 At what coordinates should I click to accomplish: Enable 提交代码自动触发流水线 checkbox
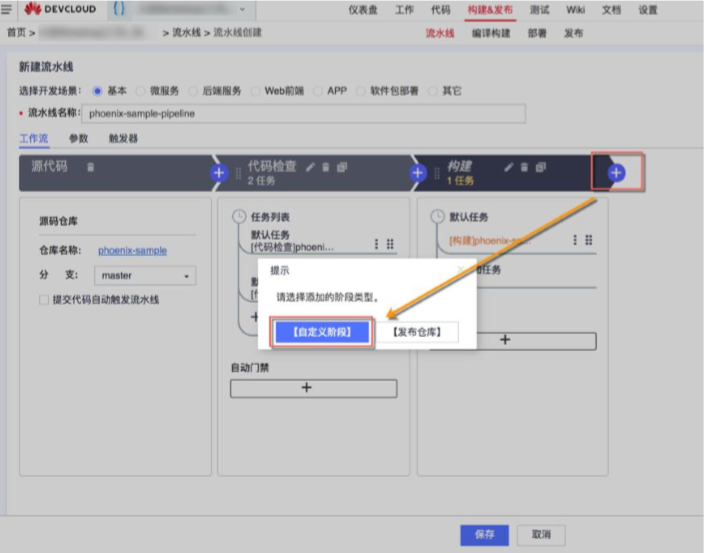[x=44, y=300]
